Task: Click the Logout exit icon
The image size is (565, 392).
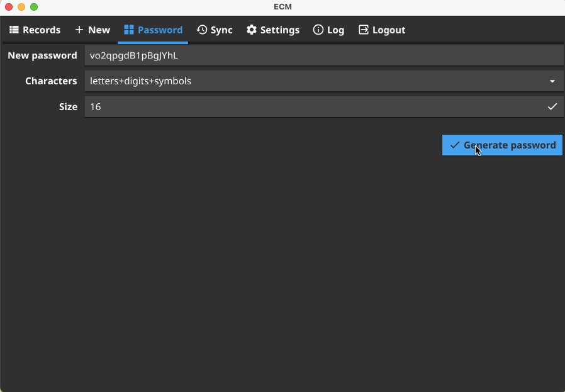Action: click(363, 30)
